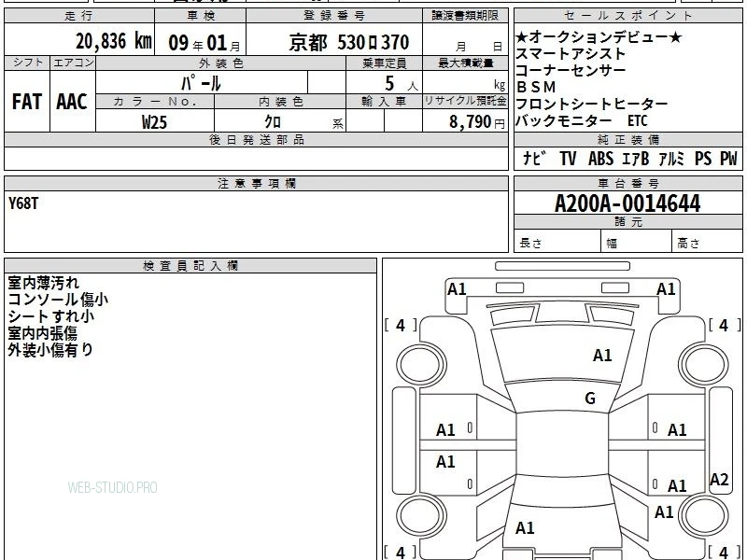747x560 pixels.
Task: Click the 最大積載量 header
Action: pyautogui.click(x=465, y=63)
